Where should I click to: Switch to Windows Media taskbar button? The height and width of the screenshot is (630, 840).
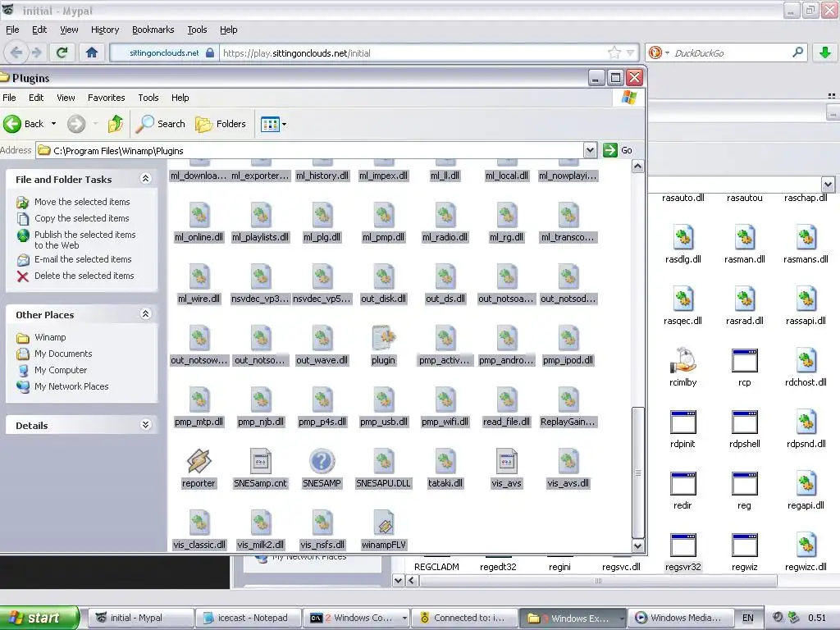click(x=679, y=618)
